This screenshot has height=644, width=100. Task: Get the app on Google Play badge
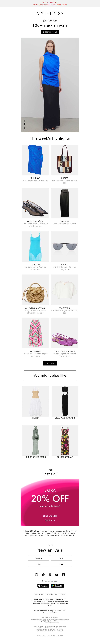pos(57,586)
